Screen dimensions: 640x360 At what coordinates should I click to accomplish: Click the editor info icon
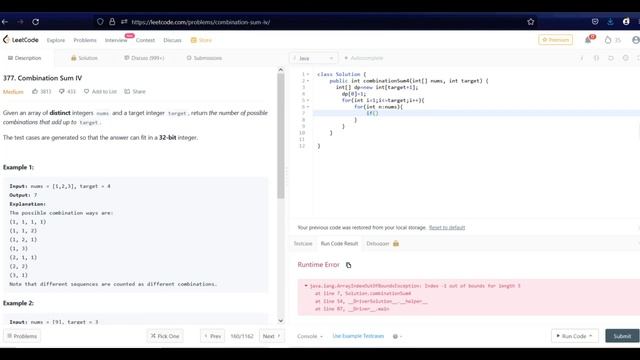[x=582, y=58]
